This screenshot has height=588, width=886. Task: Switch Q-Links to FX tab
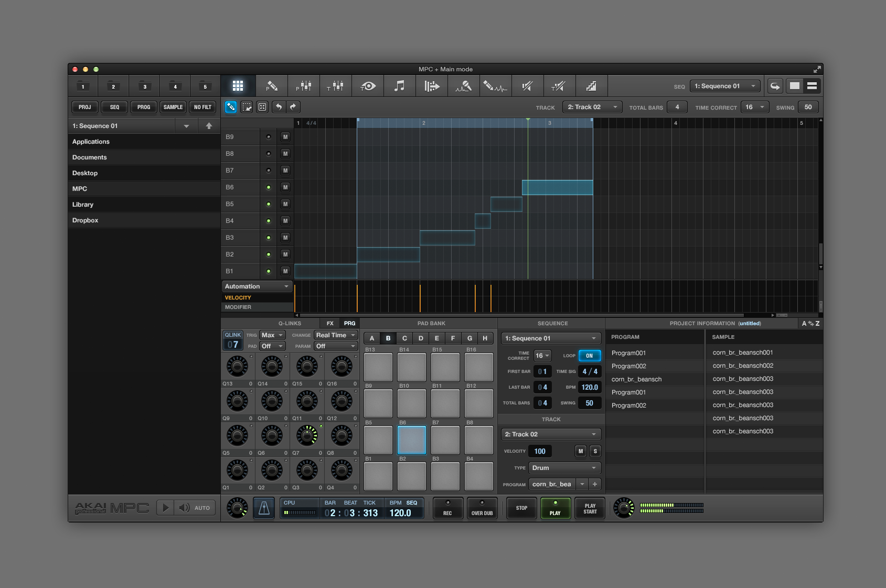point(330,324)
